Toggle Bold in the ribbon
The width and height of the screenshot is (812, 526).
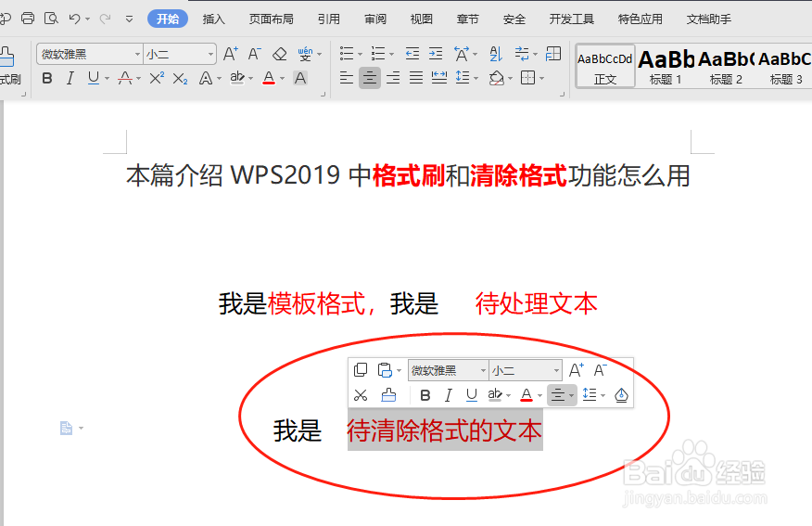point(47,78)
